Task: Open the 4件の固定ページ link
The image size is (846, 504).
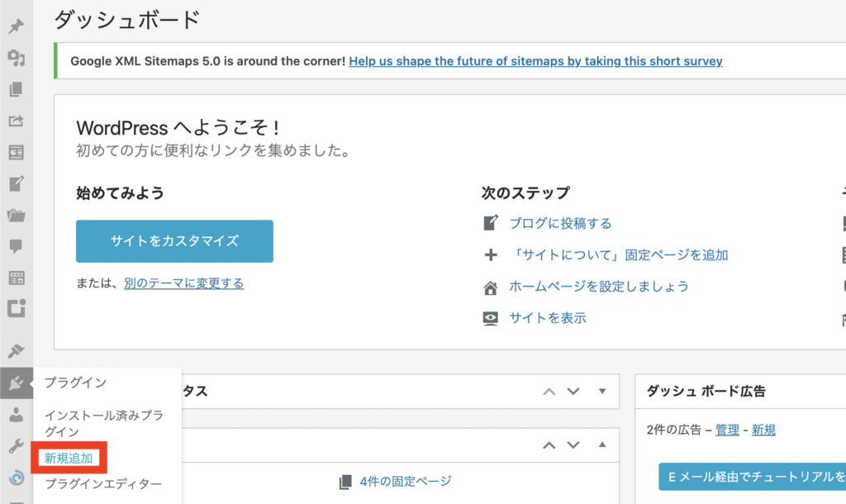Action: pos(406,482)
